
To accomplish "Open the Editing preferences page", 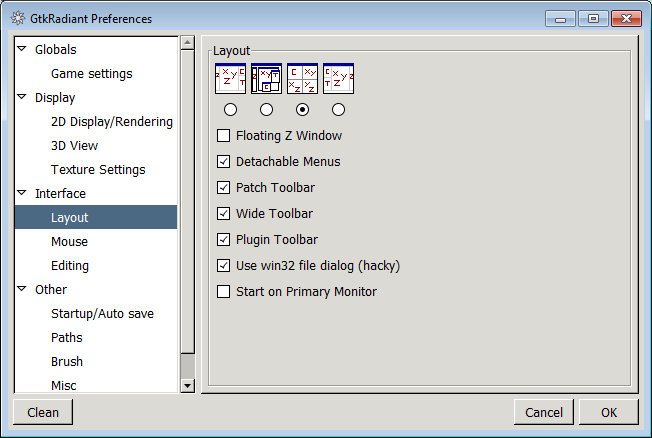I will point(70,265).
